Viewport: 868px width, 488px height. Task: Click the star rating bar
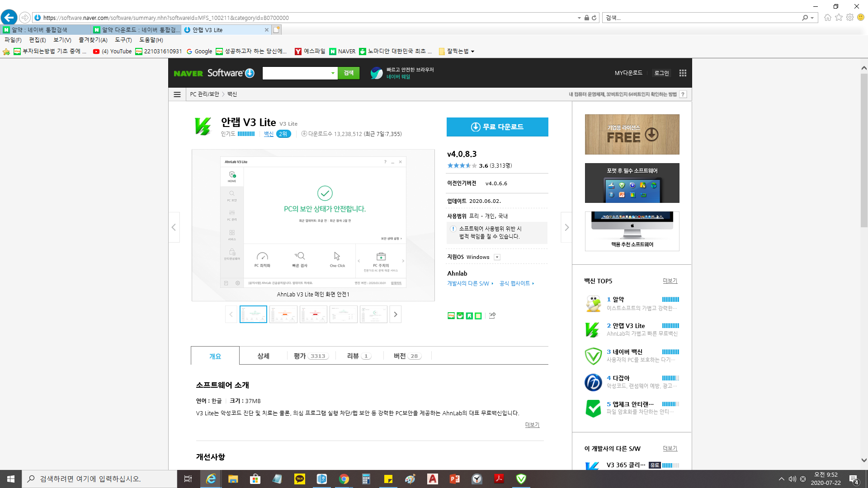[x=462, y=166]
